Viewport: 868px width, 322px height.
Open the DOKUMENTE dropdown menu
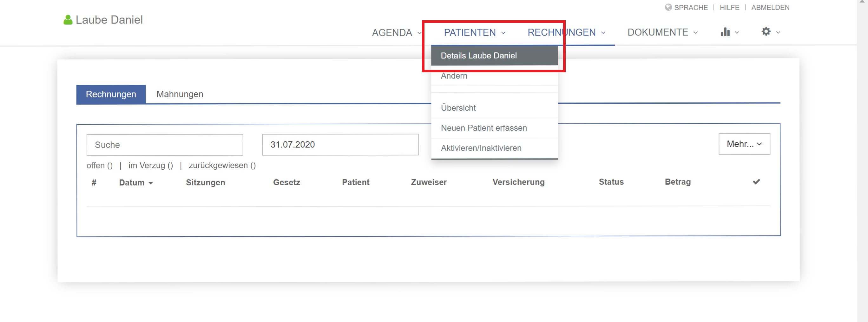click(x=662, y=32)
